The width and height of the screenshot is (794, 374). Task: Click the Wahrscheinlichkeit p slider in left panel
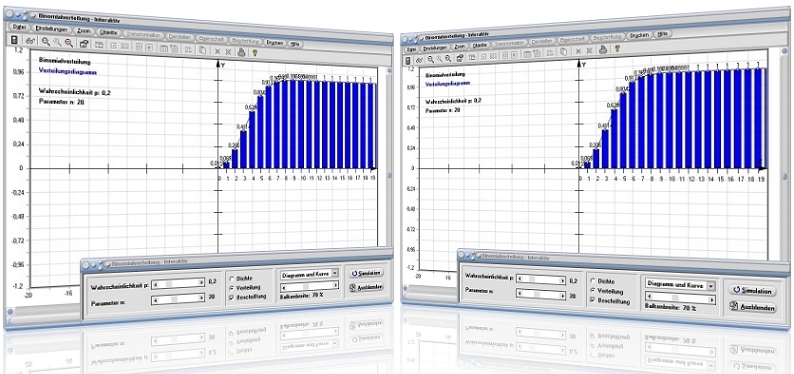click(x=178, y=284)
